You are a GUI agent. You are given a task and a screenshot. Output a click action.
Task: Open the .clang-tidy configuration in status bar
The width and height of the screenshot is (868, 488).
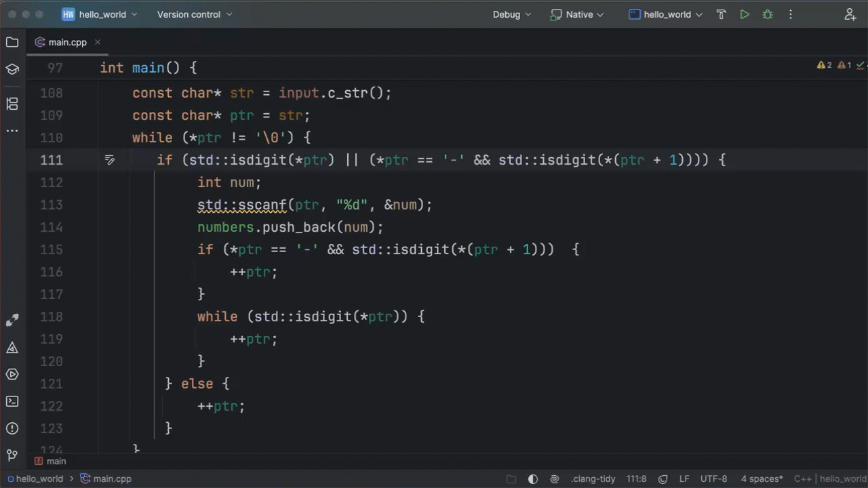pos(593,479)
